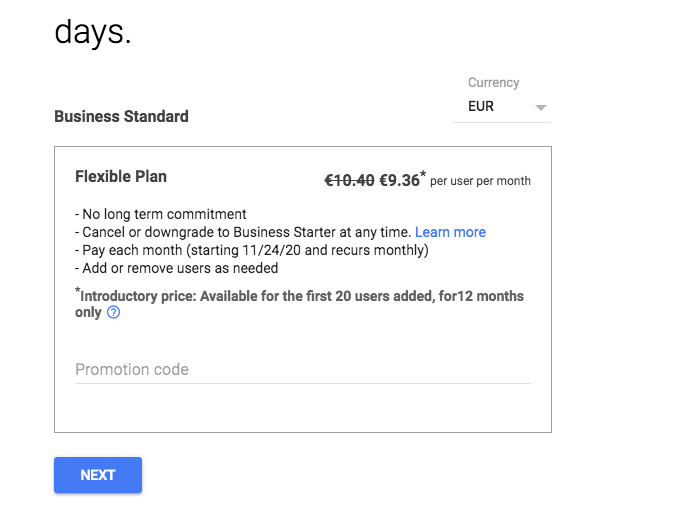Click the Introductory price footnote text
The width and height of the screenshot is (674, 505).
pos(299,303)
